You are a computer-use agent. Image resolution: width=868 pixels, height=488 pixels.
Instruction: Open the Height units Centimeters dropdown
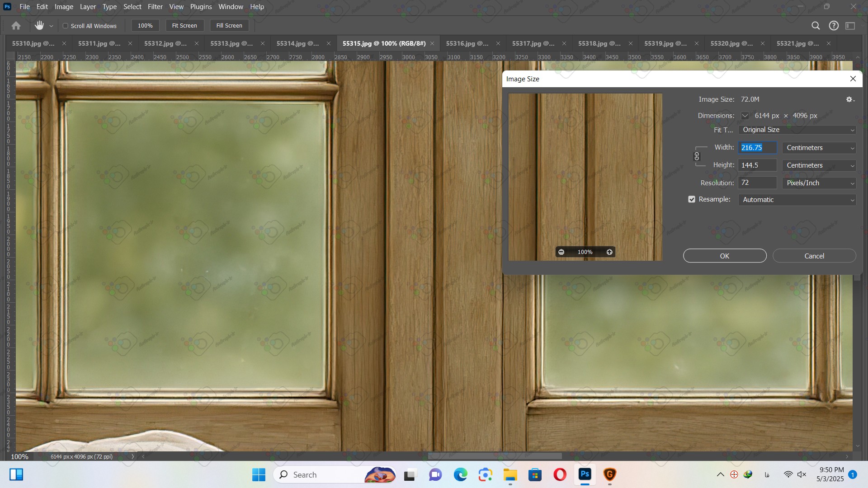point(819,165)
